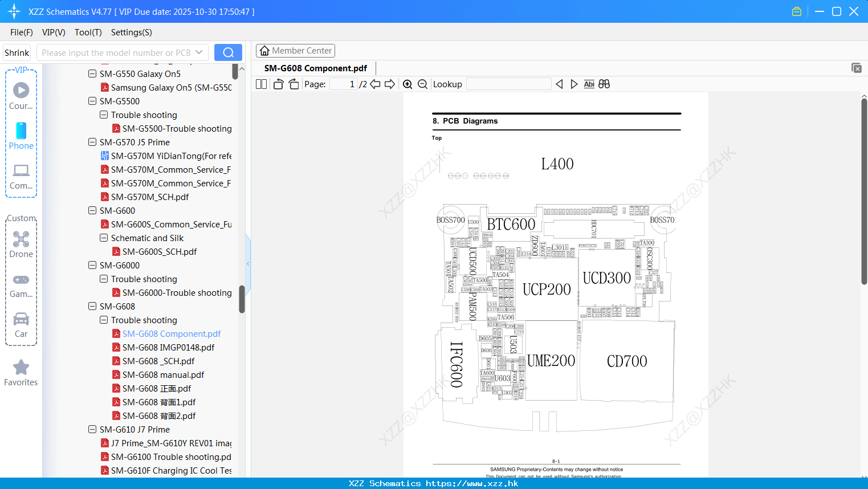The image size is (868, 489).
Task: Open SM-G608 正面.pdf
Action: (x=157, y=388)
